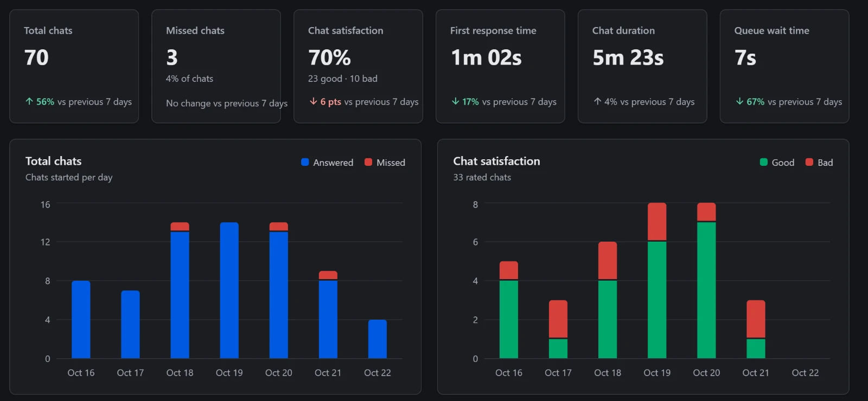
Task: Click the up arrow icon beside 56%
Action: (29, 101)
